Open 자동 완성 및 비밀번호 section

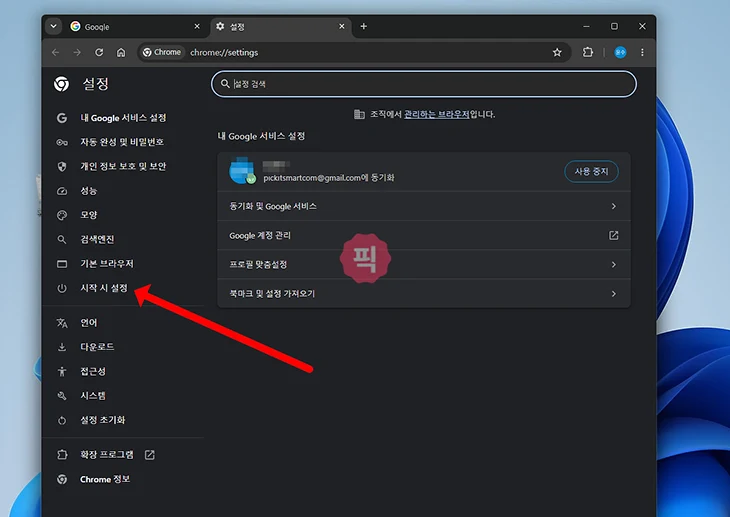[x=122, y=142]
